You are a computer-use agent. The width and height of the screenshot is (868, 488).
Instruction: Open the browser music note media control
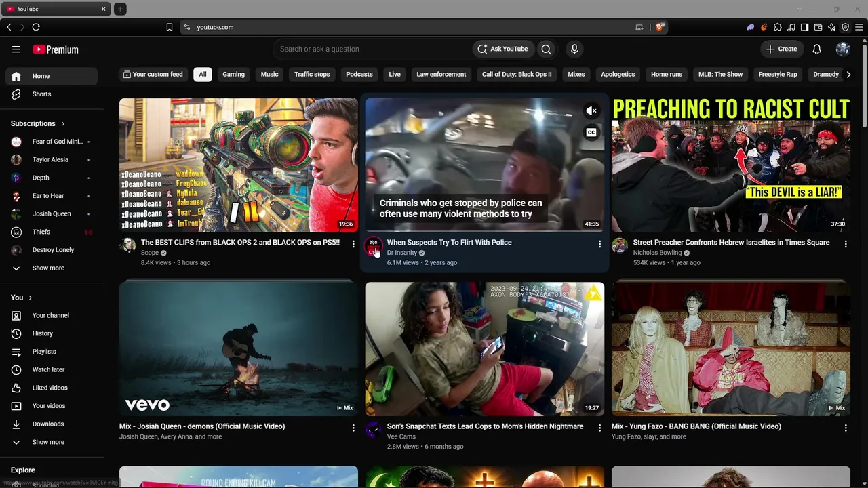[791, 27]
